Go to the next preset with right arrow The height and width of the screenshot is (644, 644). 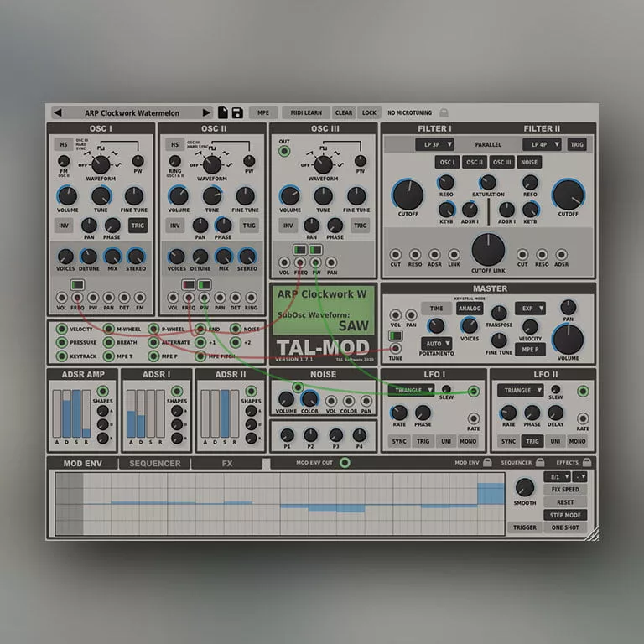[205, 112]
